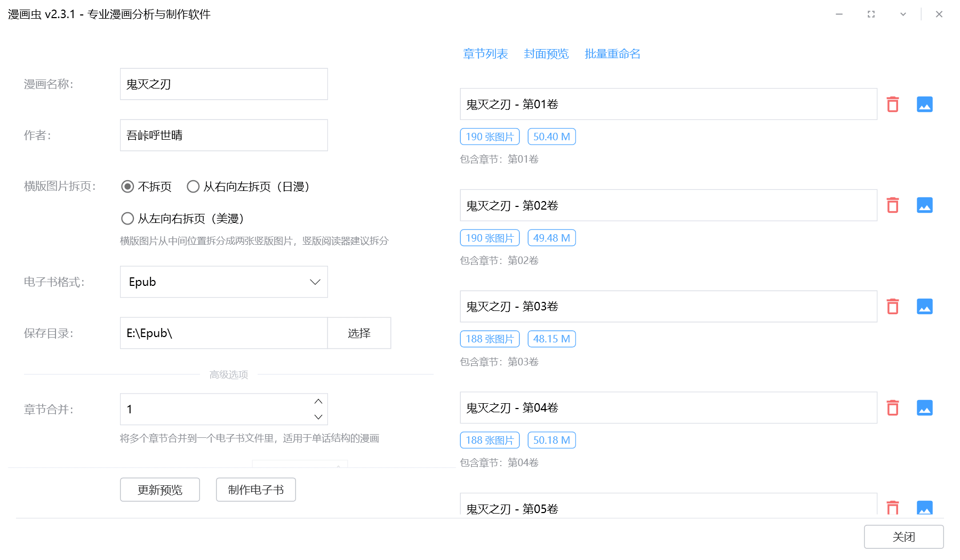Open the title bar chevron menu

903,14
